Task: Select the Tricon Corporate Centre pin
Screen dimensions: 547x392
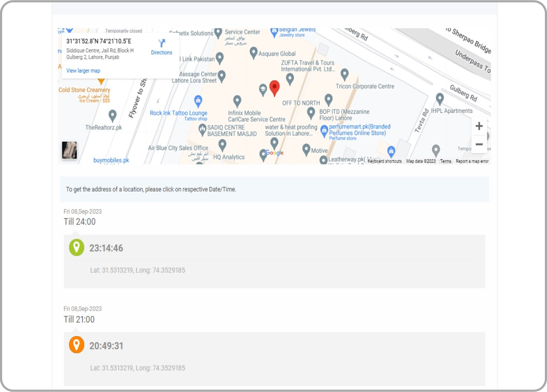Action: click(x=344, y=75)
